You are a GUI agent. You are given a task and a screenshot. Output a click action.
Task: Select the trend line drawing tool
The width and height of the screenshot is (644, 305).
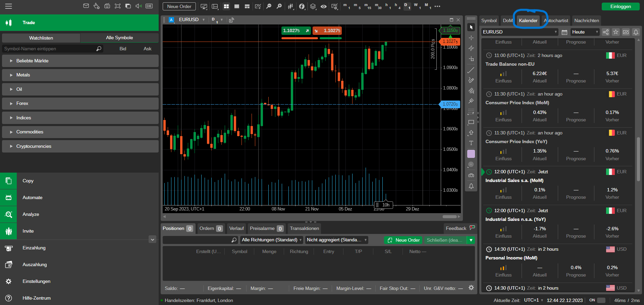tap(471, 70)
